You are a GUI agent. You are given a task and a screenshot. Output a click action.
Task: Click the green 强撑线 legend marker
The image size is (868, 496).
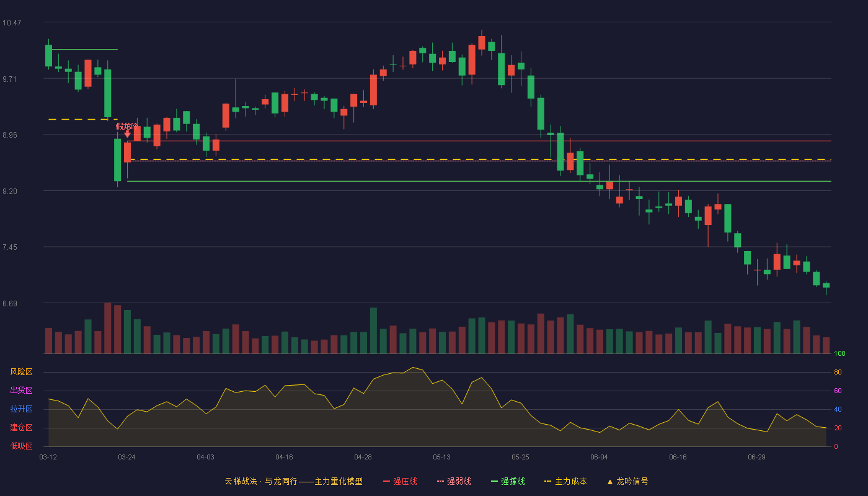pos(495,482)
